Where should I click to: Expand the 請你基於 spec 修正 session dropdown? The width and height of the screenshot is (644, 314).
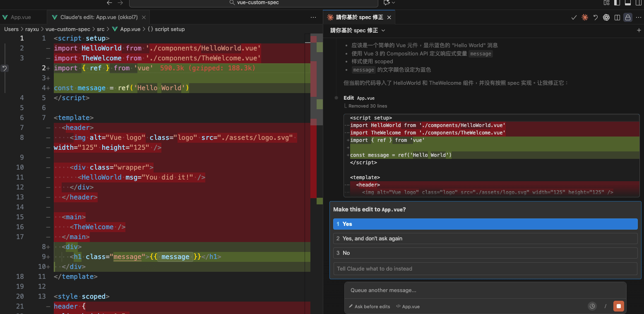[x=358, y=30]
